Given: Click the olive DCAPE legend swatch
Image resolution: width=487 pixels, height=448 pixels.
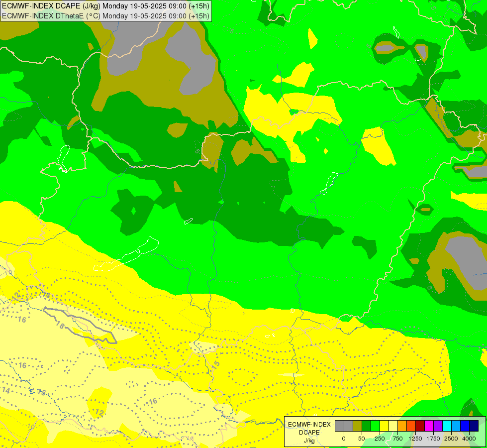Looking at the screenshot, I should pyautogui.click(x=358, y=426).
